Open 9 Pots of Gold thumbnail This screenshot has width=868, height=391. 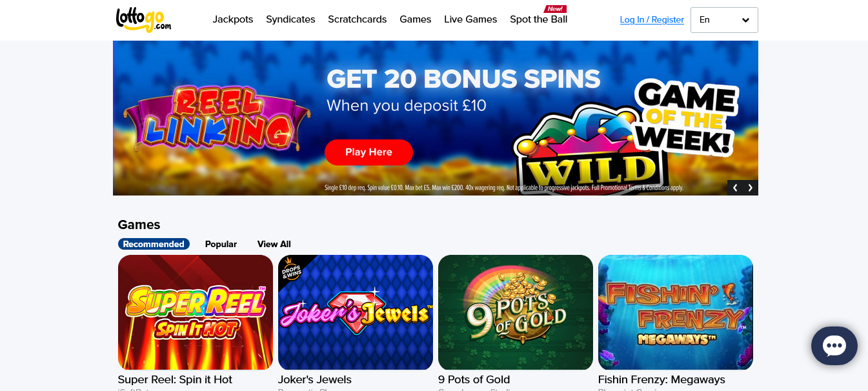pos(516,312)
